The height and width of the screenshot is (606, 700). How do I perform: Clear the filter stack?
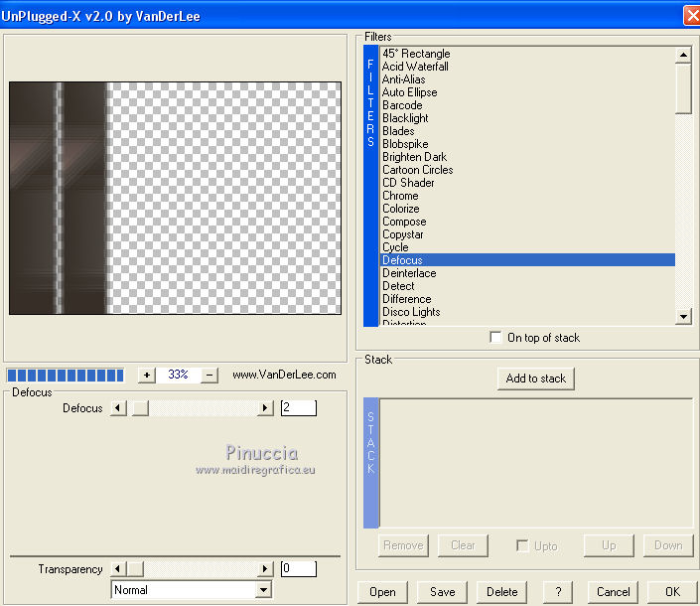pos(463,545)
